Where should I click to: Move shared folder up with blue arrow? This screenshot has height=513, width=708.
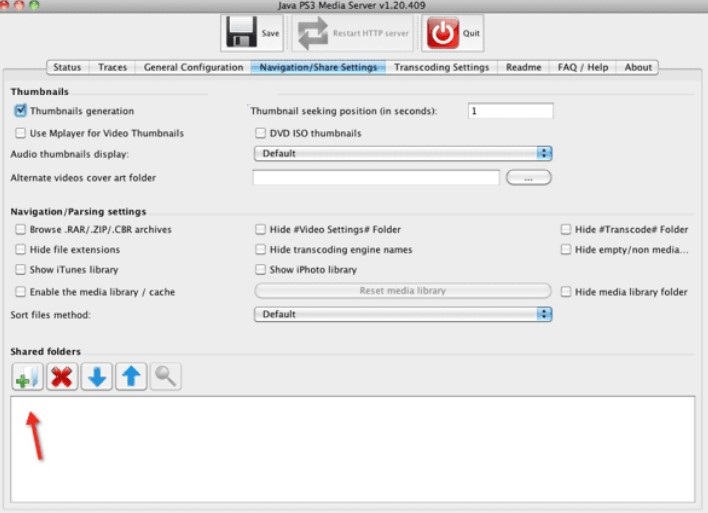[131, 376]
